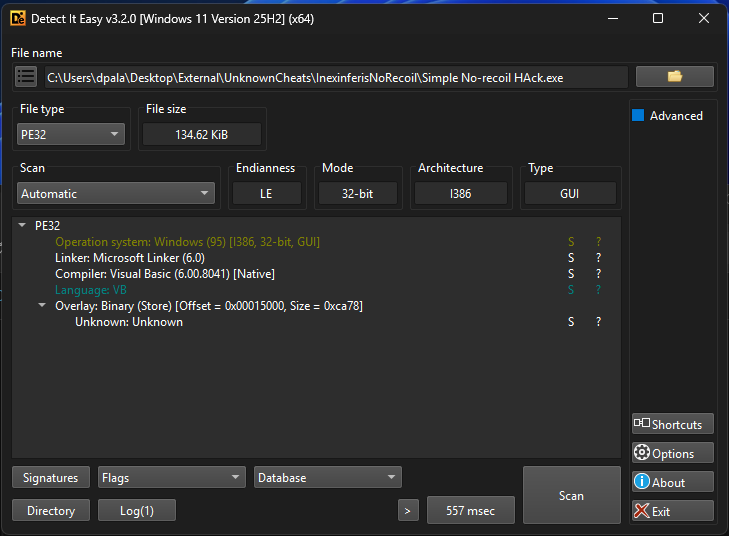Click the Architecture I386 field
The height and width of the screenshot is (536, 729).
pyautogui.click(x=461, y=193)
